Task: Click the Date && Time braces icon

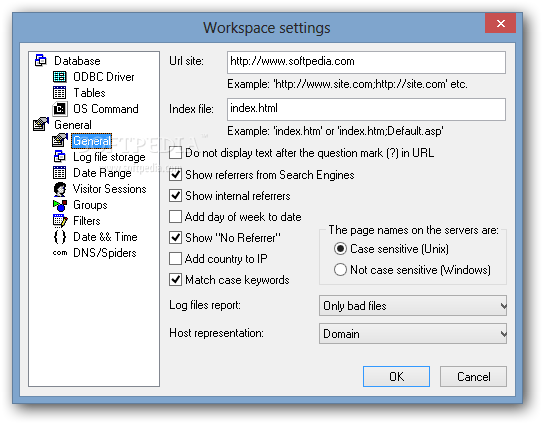Action: tap(60, 237)
